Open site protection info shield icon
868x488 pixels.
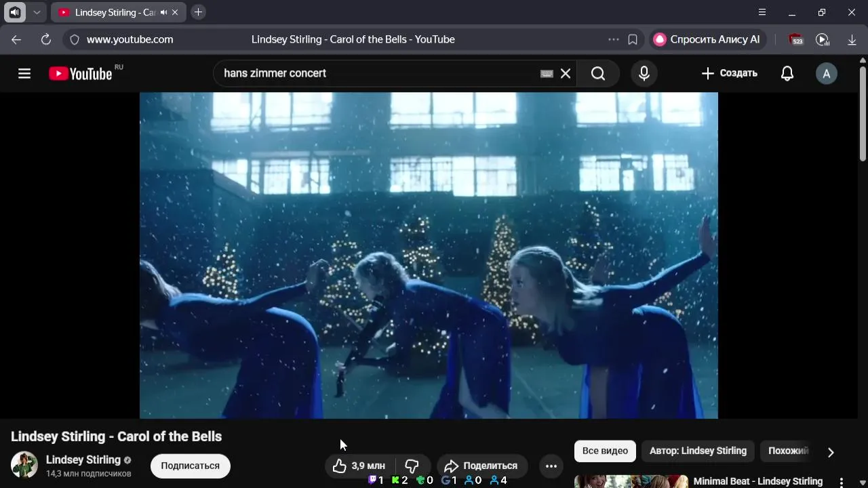tap(75, 39)
